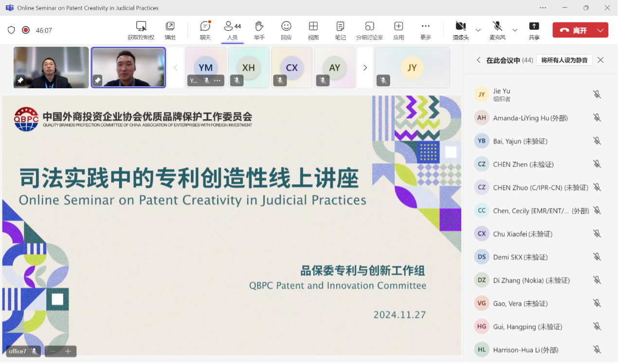Zoom out shared slide with minus button
Viewport: 620px width, 364px height.
(53, 351)
